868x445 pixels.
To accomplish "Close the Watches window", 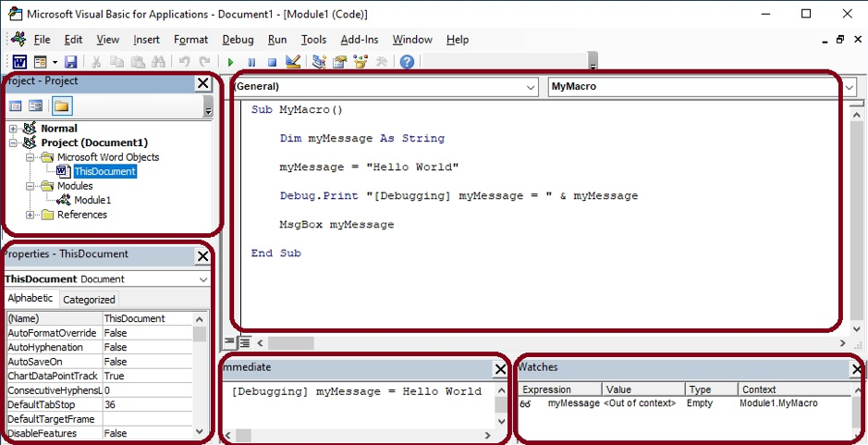I will pyautogui.click(x=857, y=369).
